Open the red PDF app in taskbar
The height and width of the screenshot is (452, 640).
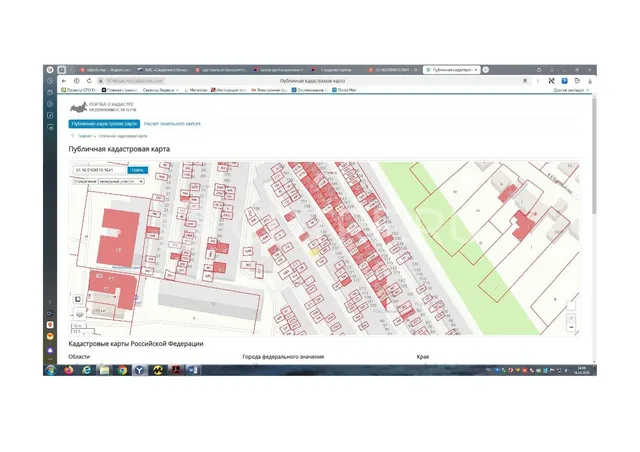(176, 370)
